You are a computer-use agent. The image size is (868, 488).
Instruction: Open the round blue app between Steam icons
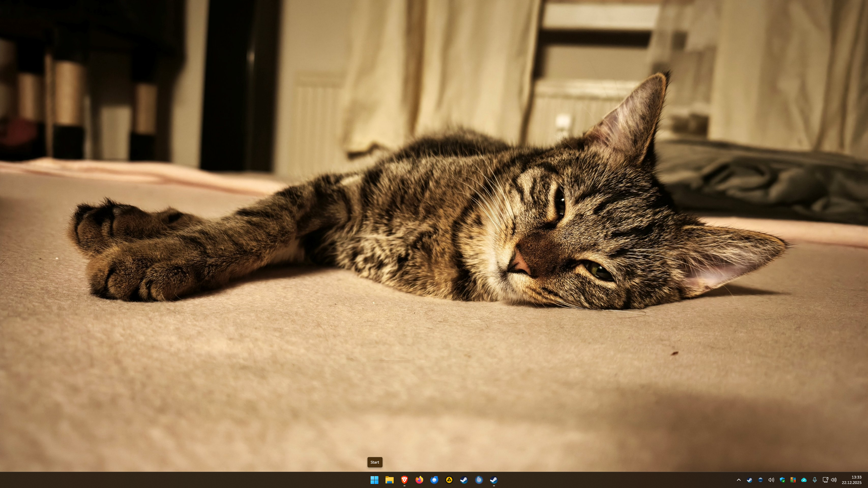(479, 480)
